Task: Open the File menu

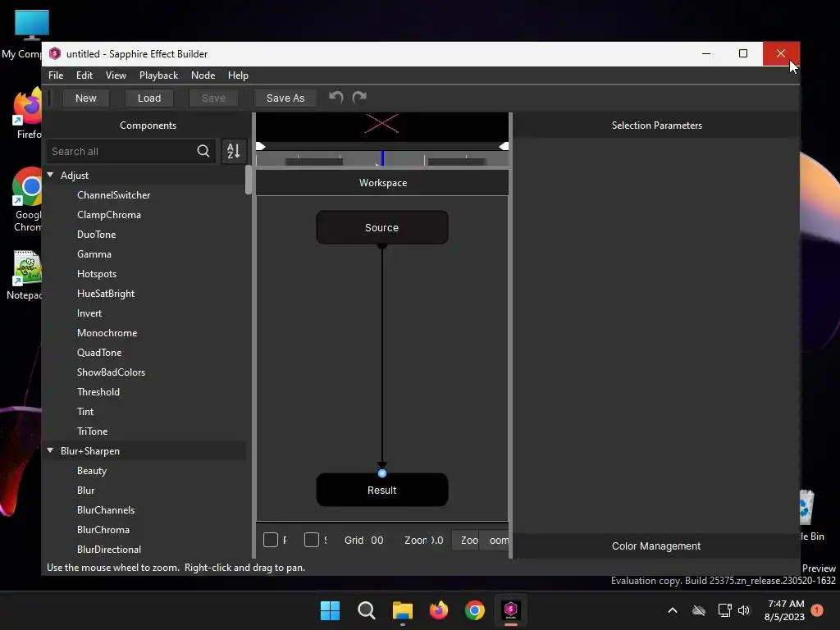Action: point(56,75)
